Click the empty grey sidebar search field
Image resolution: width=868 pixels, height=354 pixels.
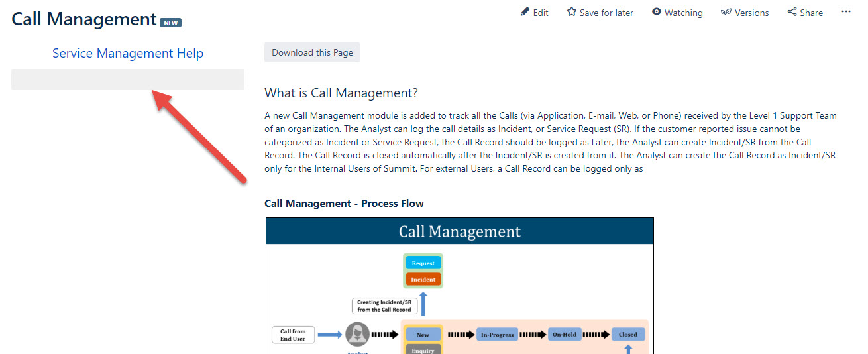click(128, 80)
